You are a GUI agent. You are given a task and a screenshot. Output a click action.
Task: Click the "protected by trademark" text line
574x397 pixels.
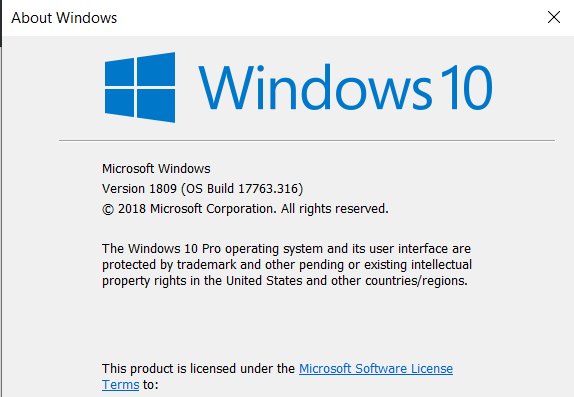point(287,265)
